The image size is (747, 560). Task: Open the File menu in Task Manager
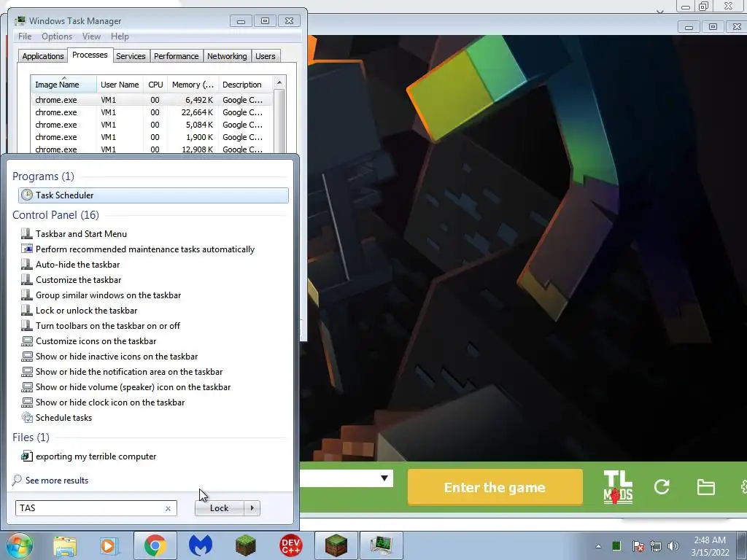(x=25, y=36)
